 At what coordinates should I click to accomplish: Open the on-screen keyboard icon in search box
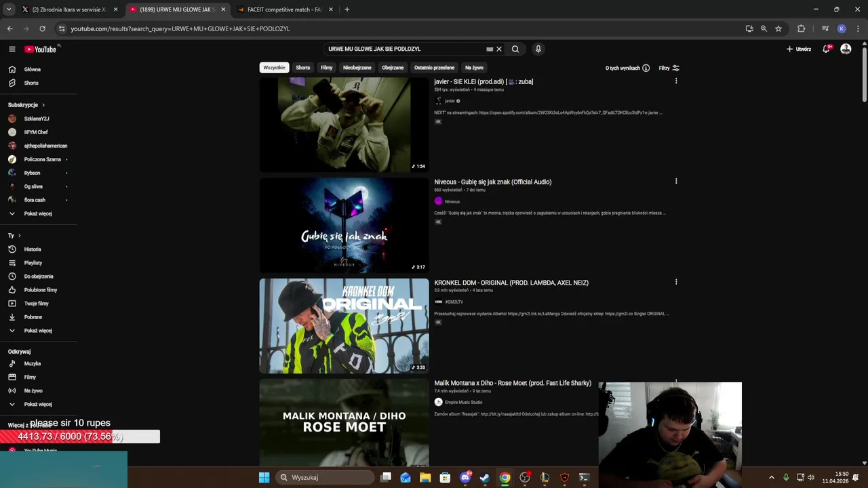tap(490, 49)
